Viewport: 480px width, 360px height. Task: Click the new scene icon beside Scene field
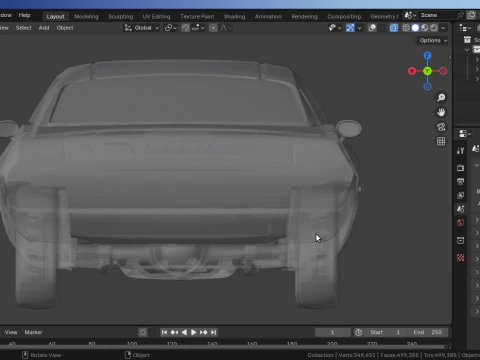click(471, 15)
